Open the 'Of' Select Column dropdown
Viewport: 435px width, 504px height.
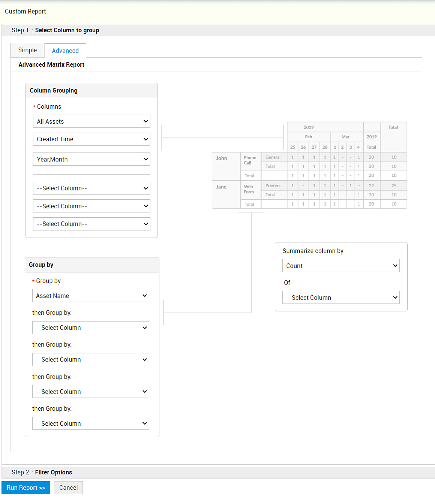[x=341, y=298]
